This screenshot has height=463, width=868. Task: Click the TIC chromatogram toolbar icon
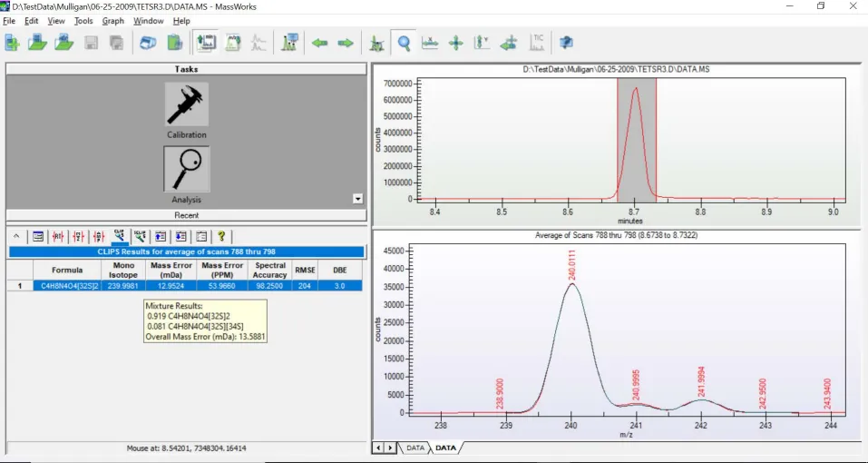(538, 43)
